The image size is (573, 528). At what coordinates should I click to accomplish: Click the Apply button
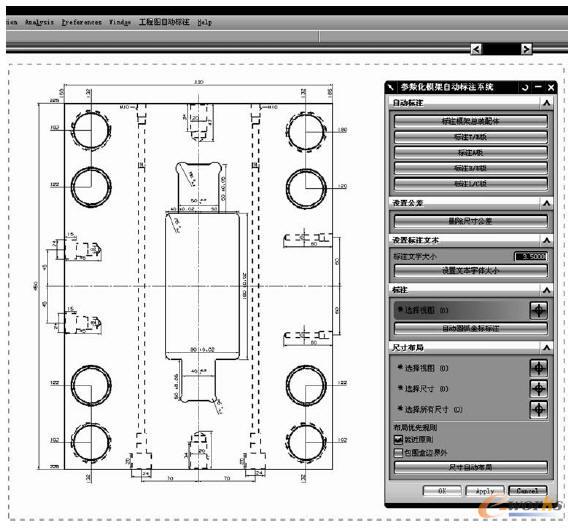pyautogui.click(x=485, y=491)
